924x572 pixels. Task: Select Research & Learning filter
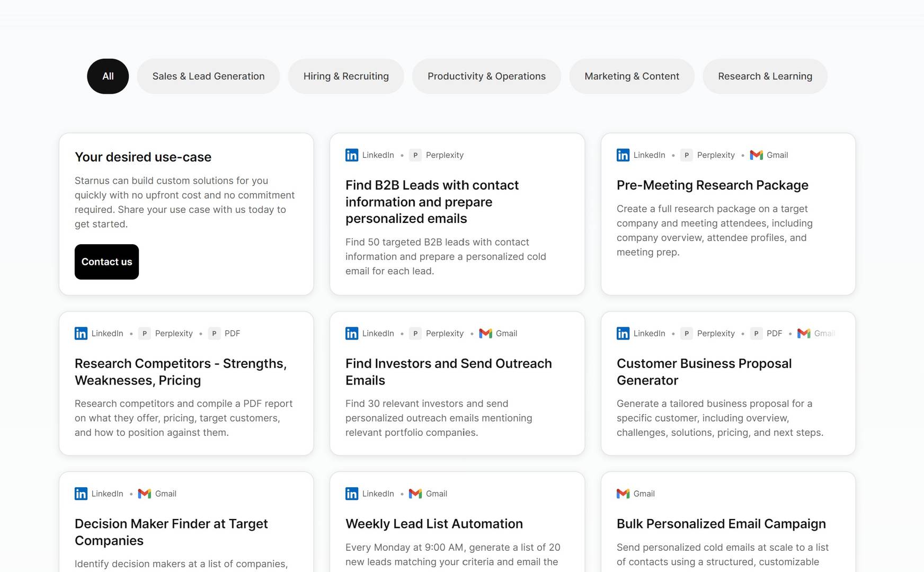(765, 76)
